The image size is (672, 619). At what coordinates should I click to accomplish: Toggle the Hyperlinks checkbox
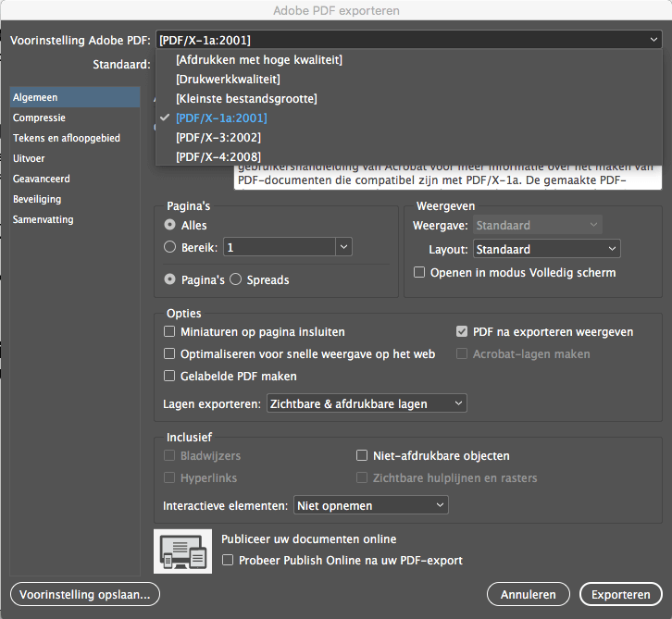click(x=169, y=477)
